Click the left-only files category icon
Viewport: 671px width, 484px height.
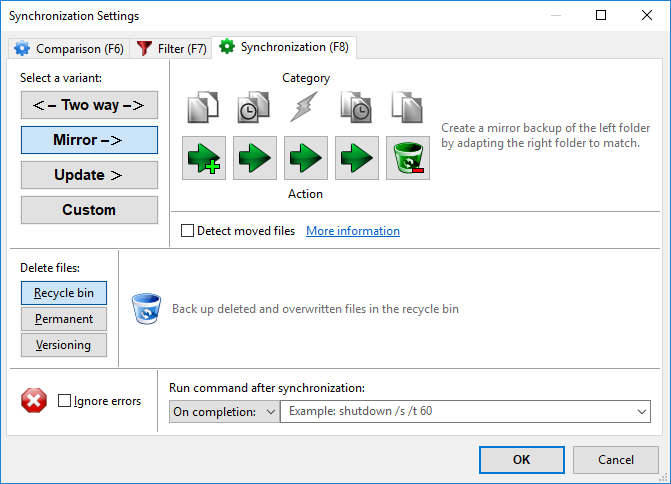click(203, 107)
